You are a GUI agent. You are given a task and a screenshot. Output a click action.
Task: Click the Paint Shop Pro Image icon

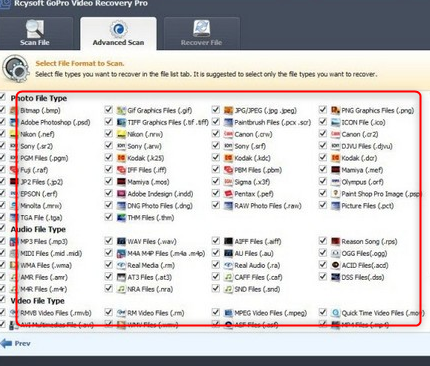[x=335, y=194]
